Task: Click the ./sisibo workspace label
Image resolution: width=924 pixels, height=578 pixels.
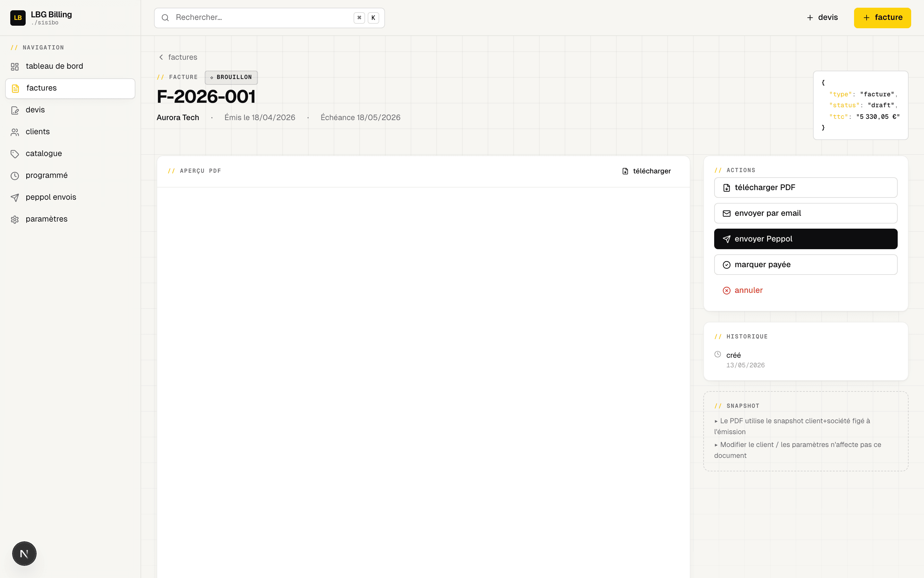Action: [x=45, y=23]
